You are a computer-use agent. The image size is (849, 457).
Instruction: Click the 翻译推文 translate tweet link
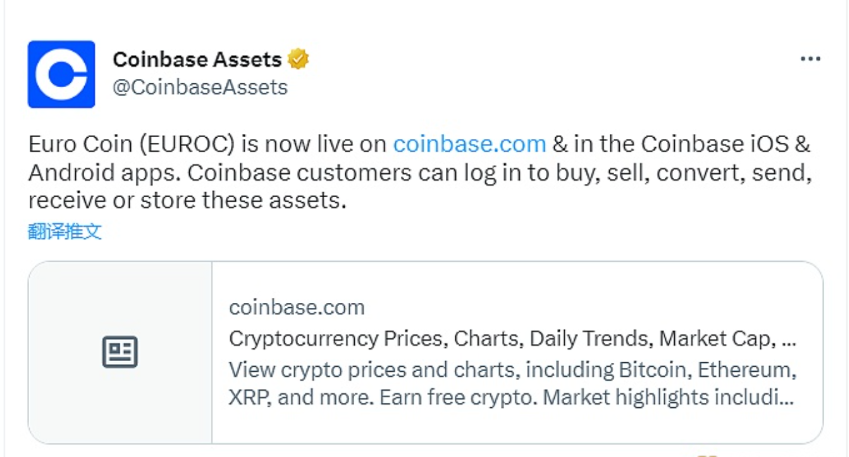[x=65, y=232]
